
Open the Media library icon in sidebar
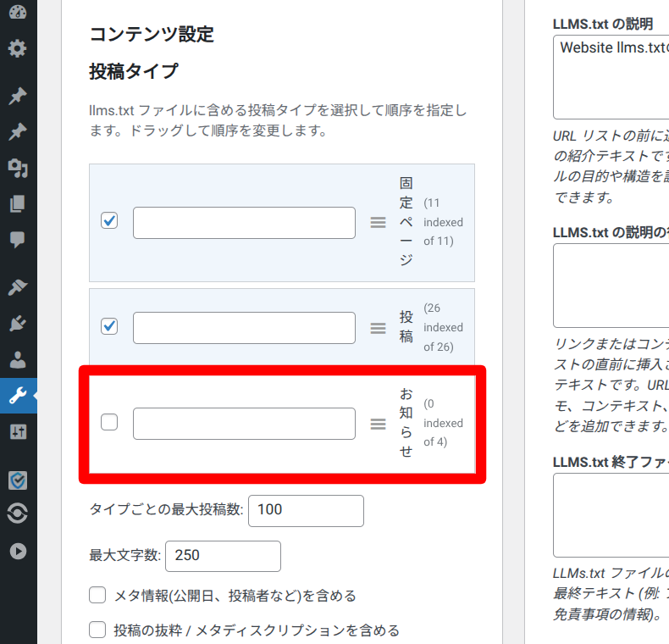pos(18,169)
